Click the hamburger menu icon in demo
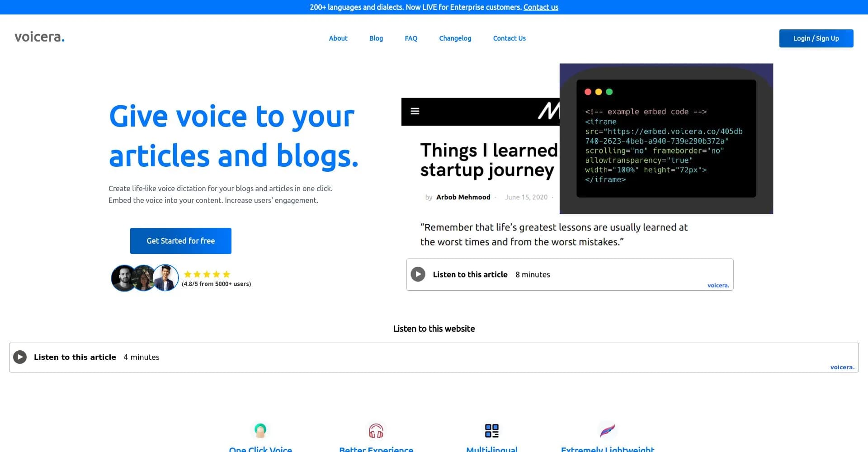The width and height of the screenshot is (868, 452). (x=415, y=111)
